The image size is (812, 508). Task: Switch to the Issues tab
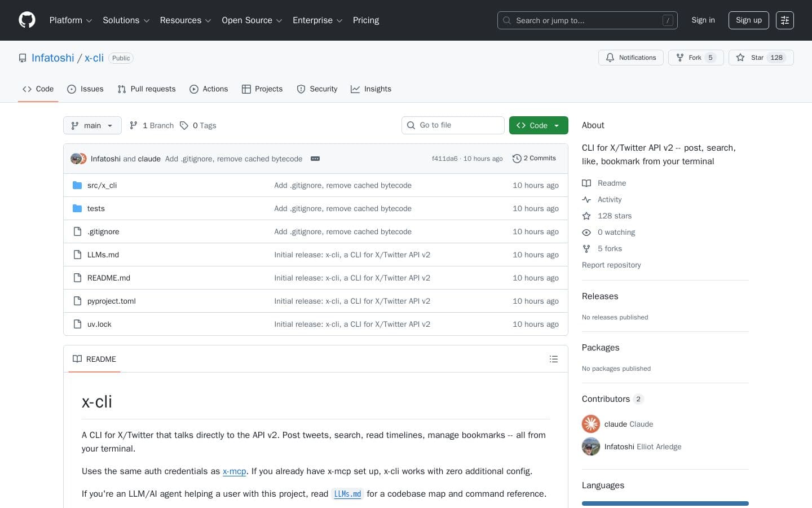coord(85,89)
